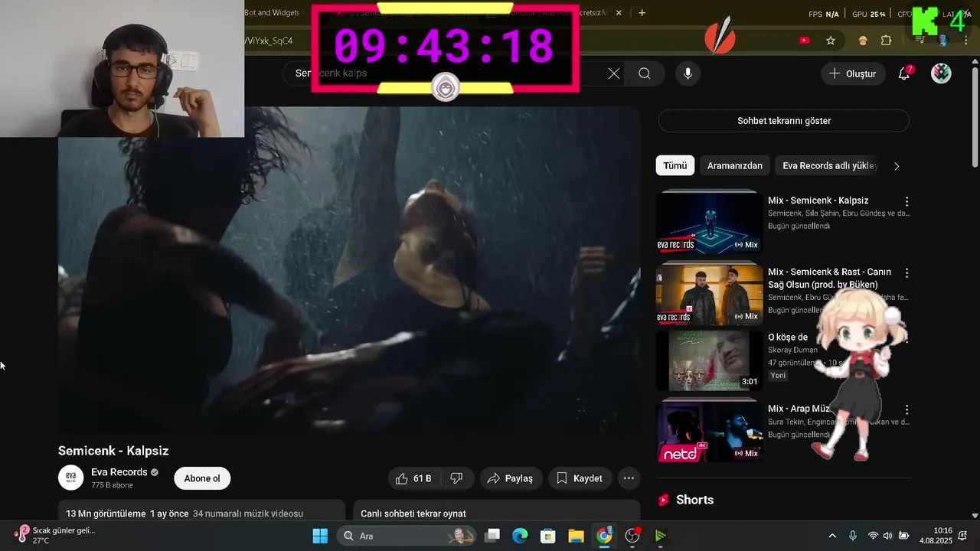Click Skoray Duman channel name
The image size is (980, 551).
[x=792, y=350]
